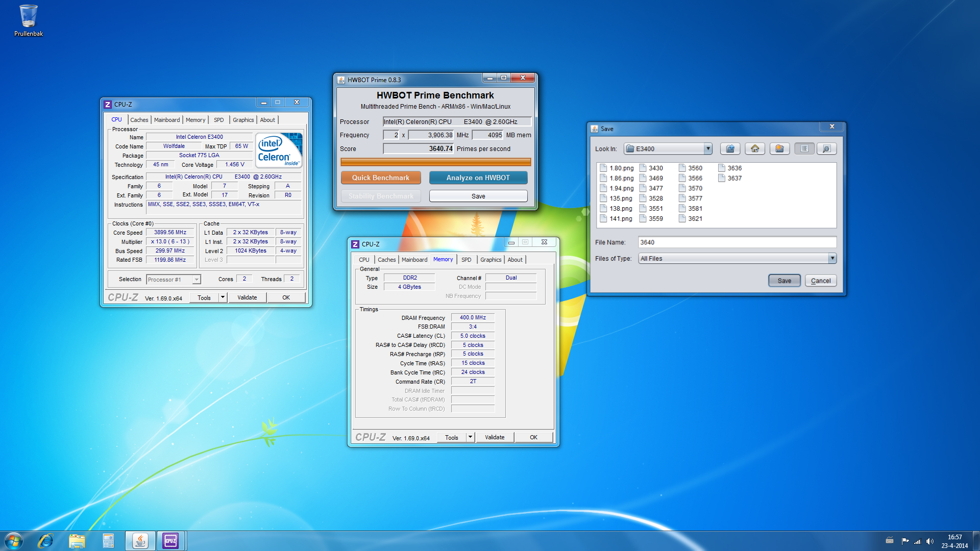Image resolution: width=980 pixels, height=551 pixels.
Task: Switch to CPU tab in Memory CPU-Z window
Action: (364, 260)
